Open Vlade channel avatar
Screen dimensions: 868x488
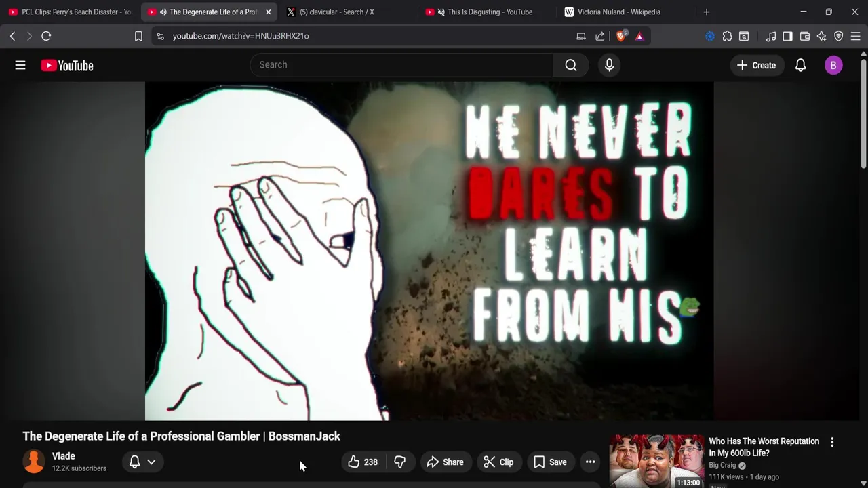[34, 462]
